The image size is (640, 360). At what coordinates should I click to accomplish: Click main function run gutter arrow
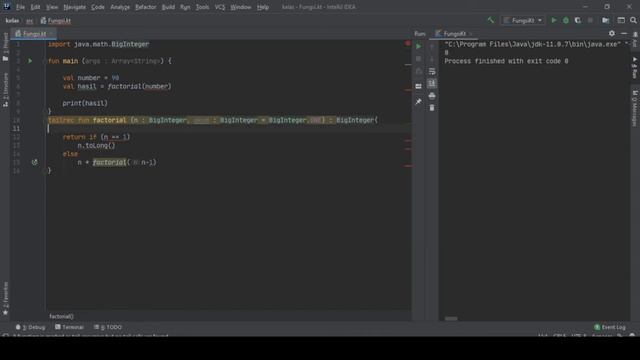pos(30,61)
